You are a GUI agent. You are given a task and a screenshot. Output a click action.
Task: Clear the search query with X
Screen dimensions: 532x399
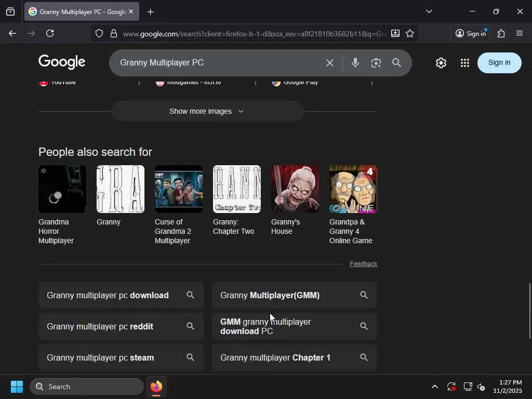(x=330, y=63)
